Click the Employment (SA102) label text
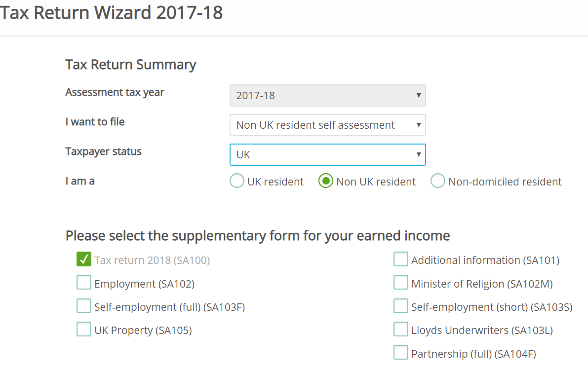Image resolution: width=588 pixels, height=368 pixels. coord(144,284)
